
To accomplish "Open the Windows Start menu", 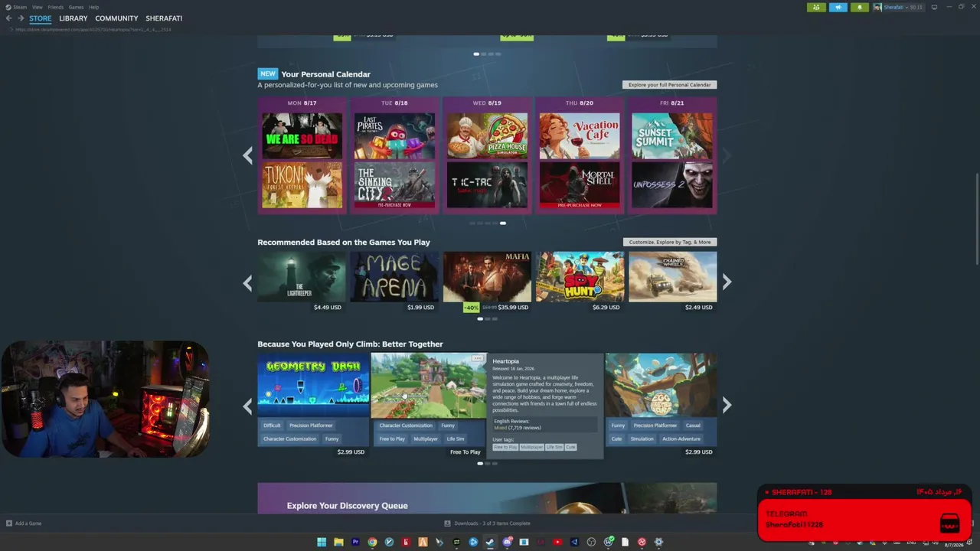I will click(x=322, y=542).
